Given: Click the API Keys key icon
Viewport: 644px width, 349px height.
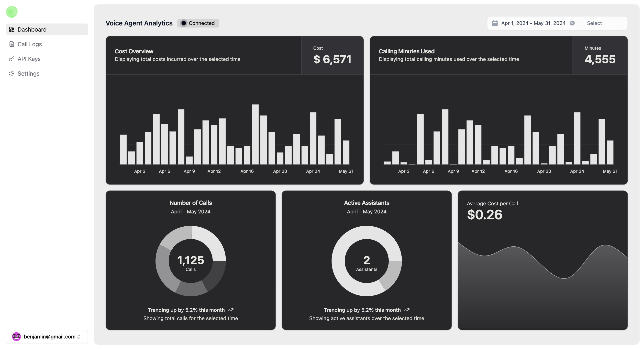Looking at the screenshot, I should [12, 59].
